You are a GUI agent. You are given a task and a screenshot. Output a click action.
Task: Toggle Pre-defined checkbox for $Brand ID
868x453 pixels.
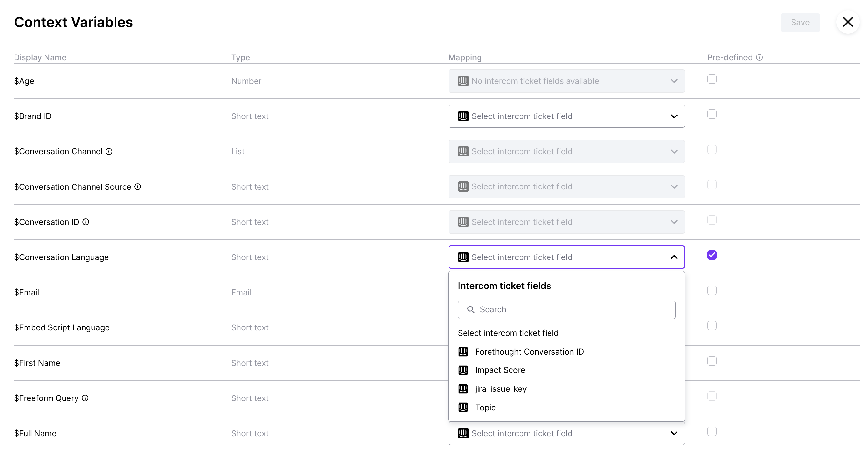click(x=712, y=114)
